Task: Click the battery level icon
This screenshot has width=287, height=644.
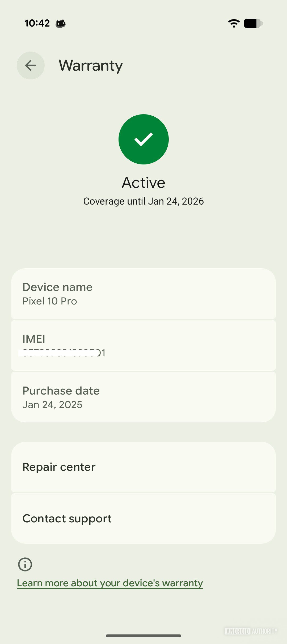Action: point(253,23)
